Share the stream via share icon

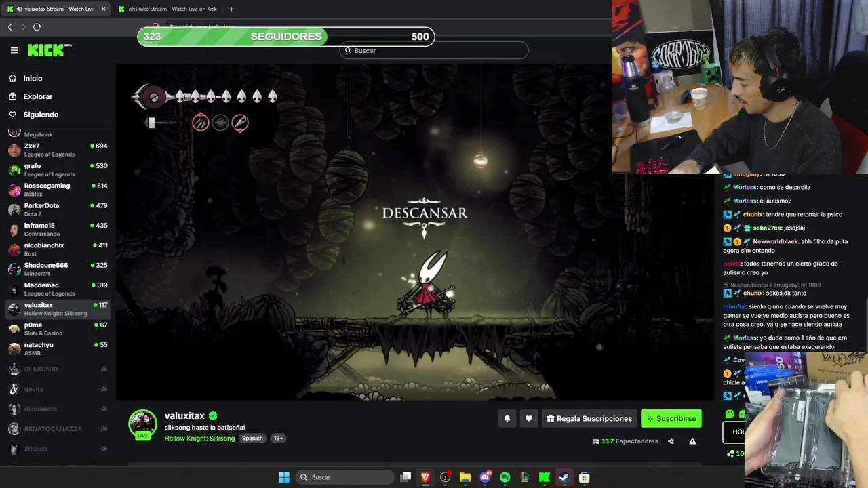[x=671, y=441]
